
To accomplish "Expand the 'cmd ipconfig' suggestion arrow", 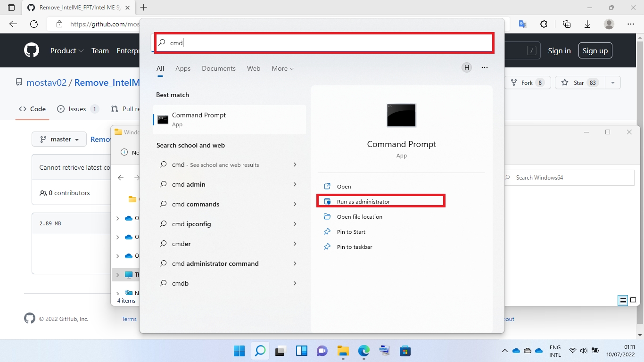I will [295, 224].
